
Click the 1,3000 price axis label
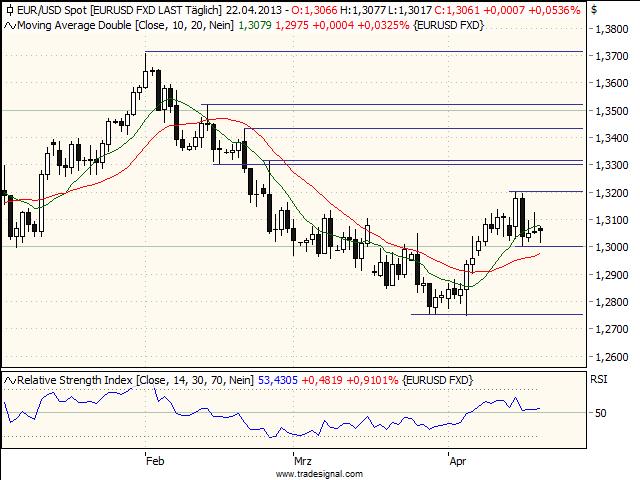611,247
